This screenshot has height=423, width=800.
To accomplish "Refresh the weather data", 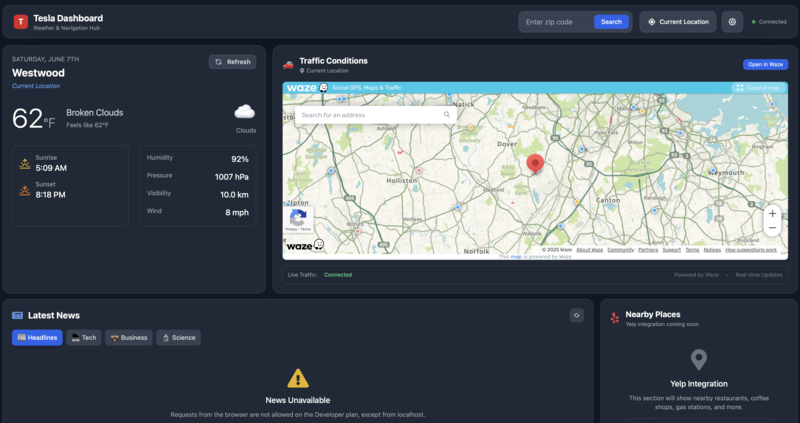I will coord(233,62).
